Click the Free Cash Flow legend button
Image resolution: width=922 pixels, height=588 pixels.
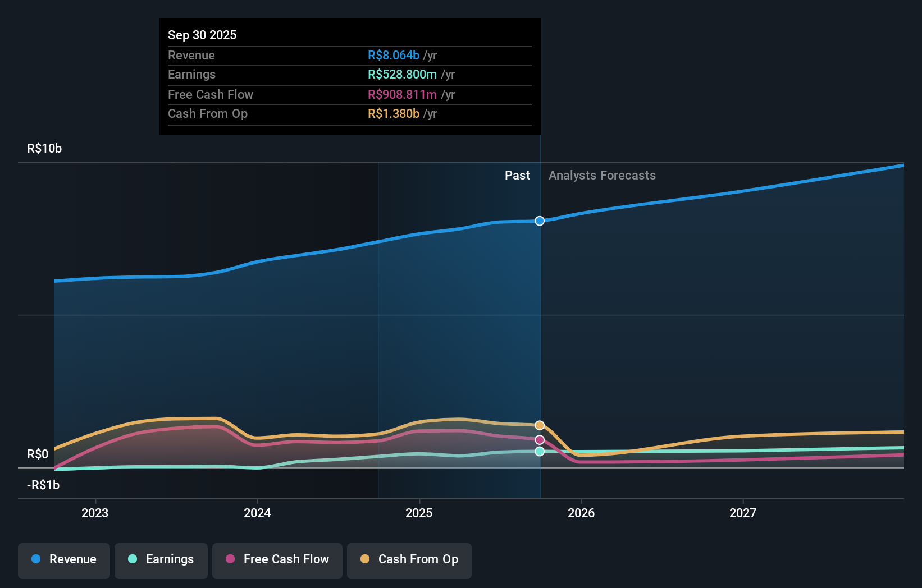click(x=277, y=561)
